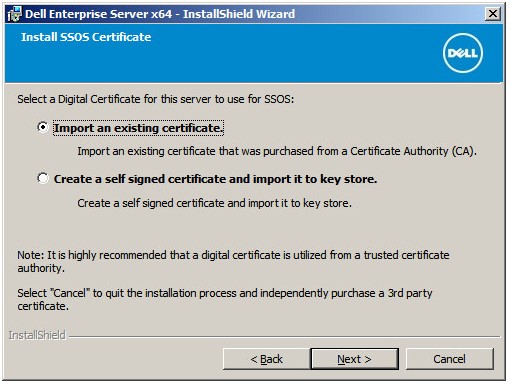
Task: Click the horizontal separator line above the buttons
Action: tap(284, 337)
